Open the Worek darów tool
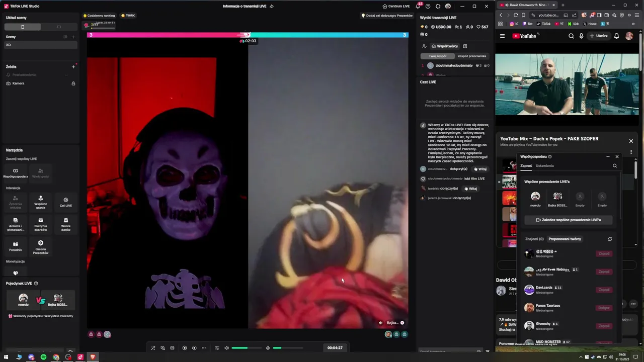The image size is (644, 362). coord(66,224)
